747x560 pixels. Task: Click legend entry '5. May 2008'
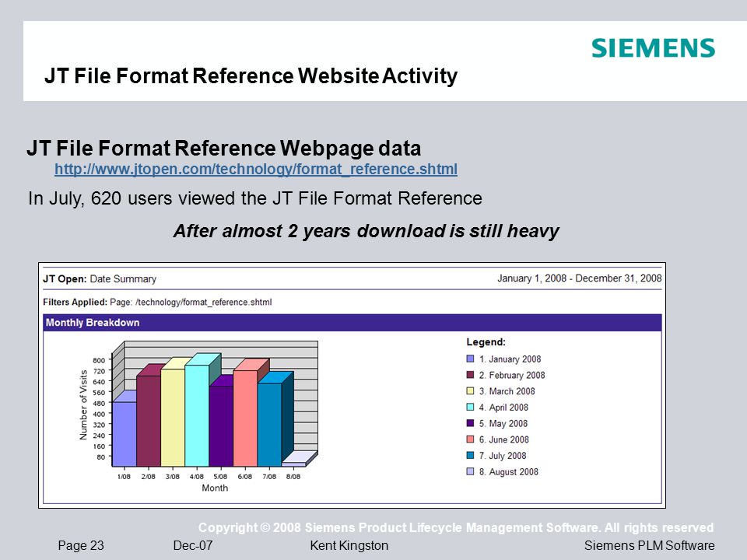(x=503, y=424)
